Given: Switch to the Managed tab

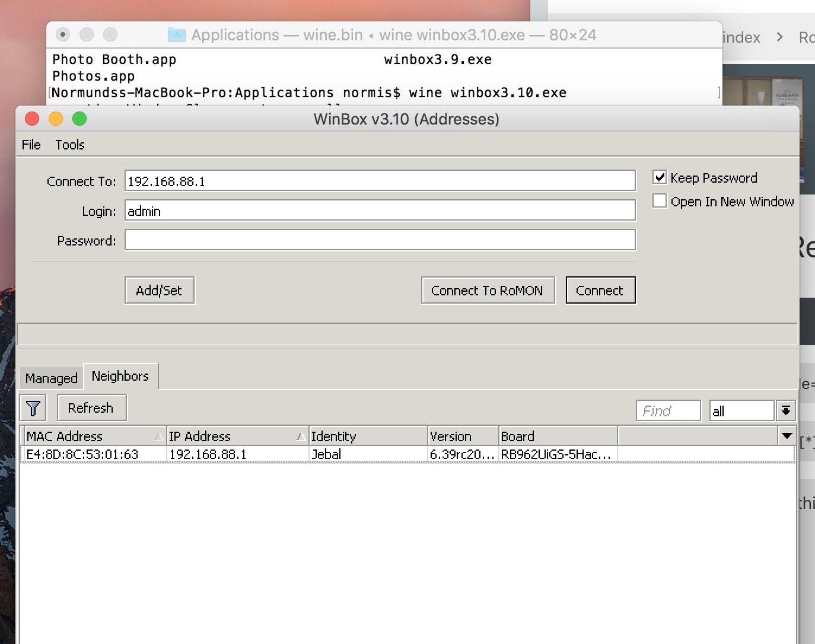Looking at the screenshot, I should pos(52,378).
